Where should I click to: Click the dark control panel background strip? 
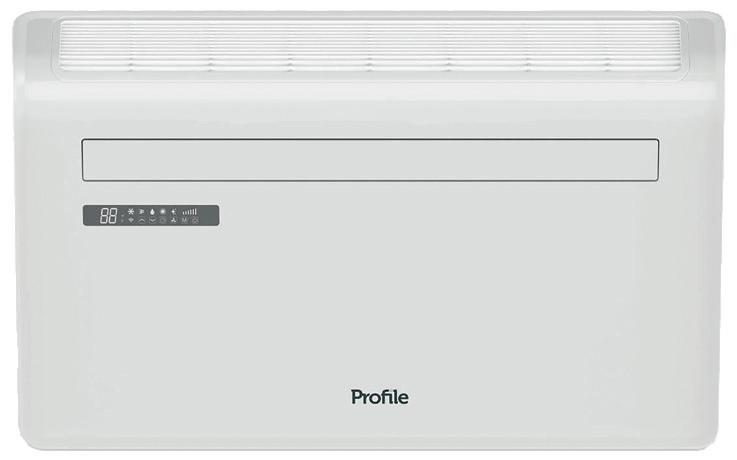click(151, 215)
